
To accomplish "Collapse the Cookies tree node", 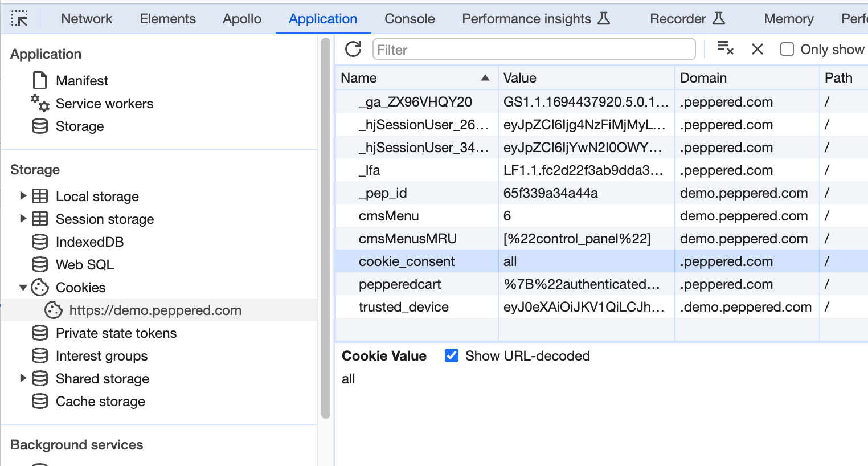I will [23, 288].
